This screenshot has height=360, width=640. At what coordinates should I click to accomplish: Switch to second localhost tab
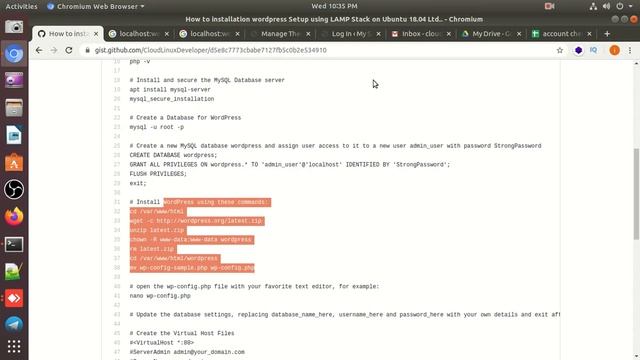(209, 34)
